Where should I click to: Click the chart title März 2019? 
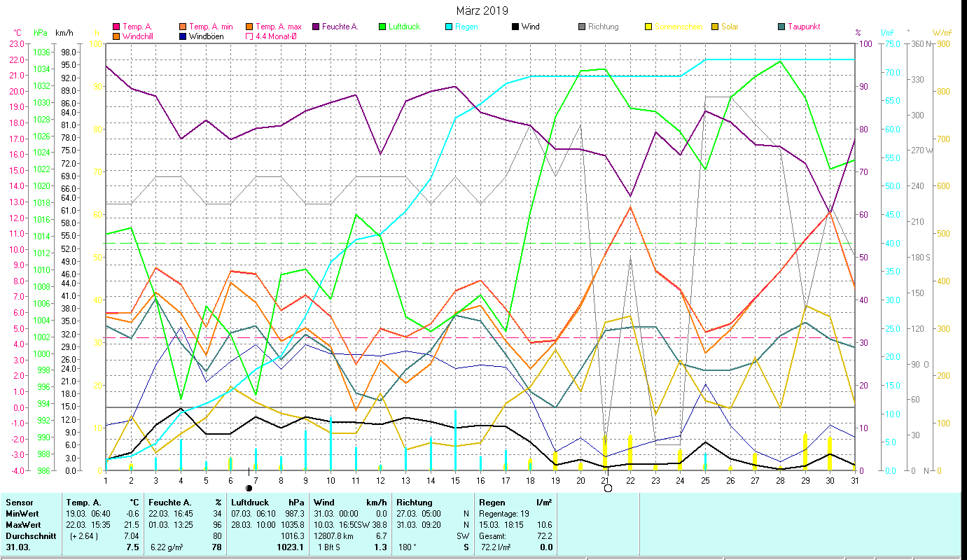[x=482, y=10]
